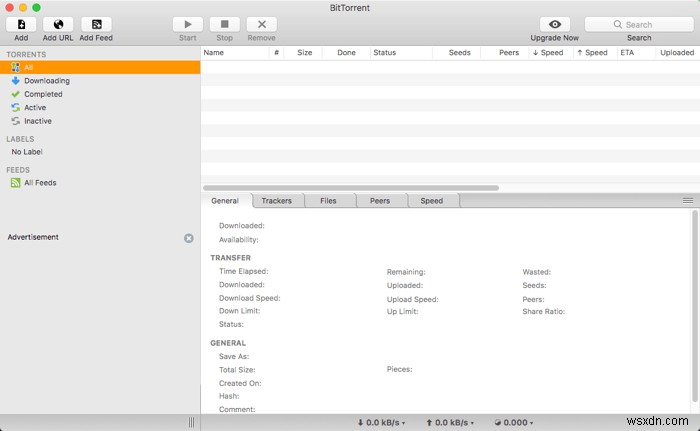
Task: Click the Active sync arrows icon
Action: pos(16,108)
